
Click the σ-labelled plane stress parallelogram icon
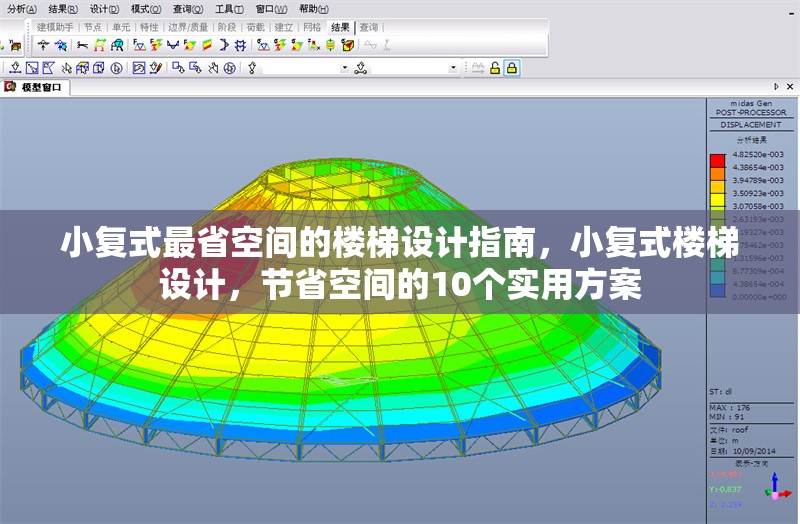(296, 45)
